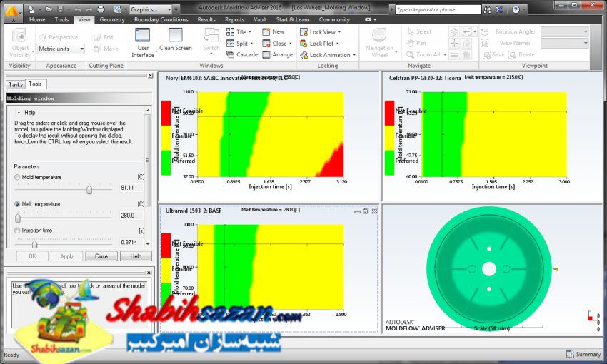Click the Split window icon
607x364 pixels.
[231, 44]
